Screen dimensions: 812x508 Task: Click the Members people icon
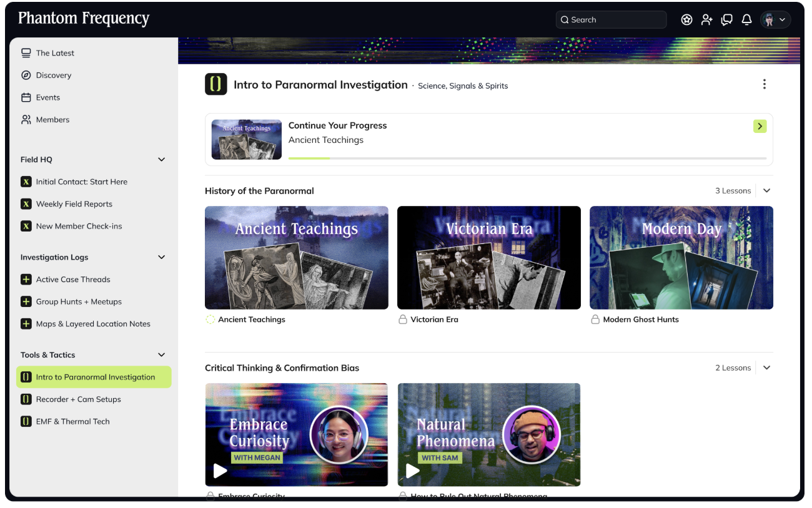point(26,120)
